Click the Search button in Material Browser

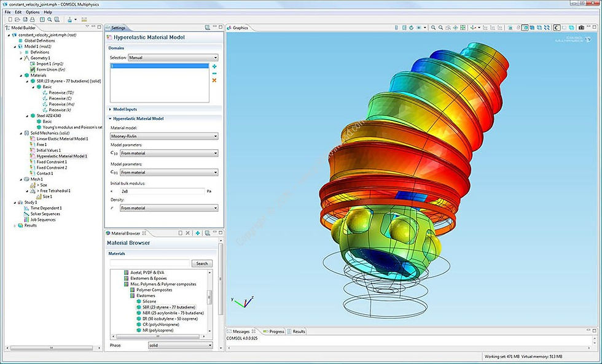(x=202, y=263)
